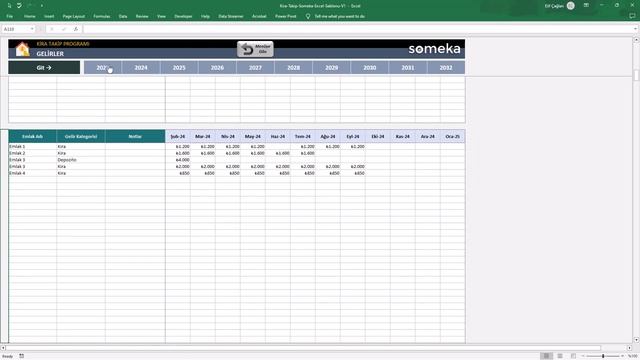The height and width of the screenshot is (360, 640).
Task: Click the horizontal scrollbar right arrow
Action: [x=629, y=348]
